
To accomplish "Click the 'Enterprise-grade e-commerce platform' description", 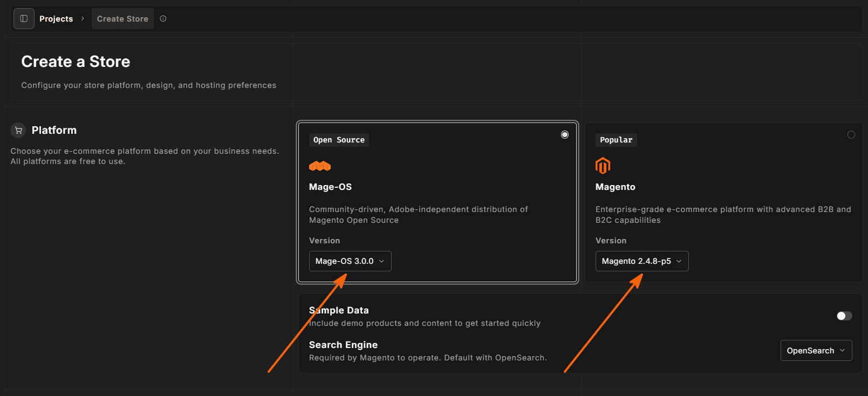I will 723,215.
